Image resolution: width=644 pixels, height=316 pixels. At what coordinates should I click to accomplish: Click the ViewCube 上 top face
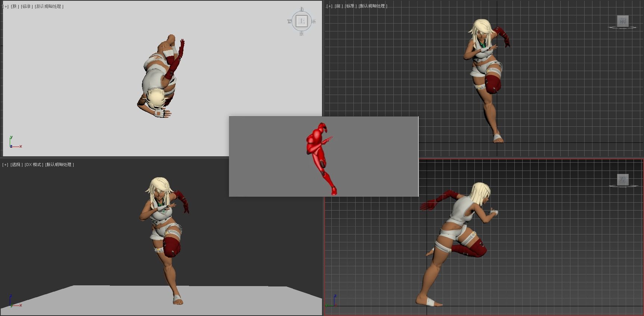[x=301, y=21]
